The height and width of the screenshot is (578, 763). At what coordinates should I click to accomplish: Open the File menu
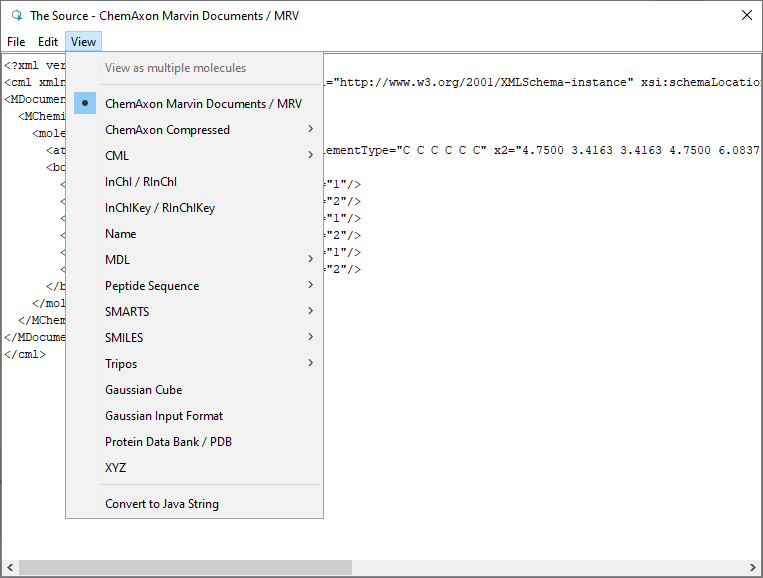pyautogui.click(x=16, y=42)
